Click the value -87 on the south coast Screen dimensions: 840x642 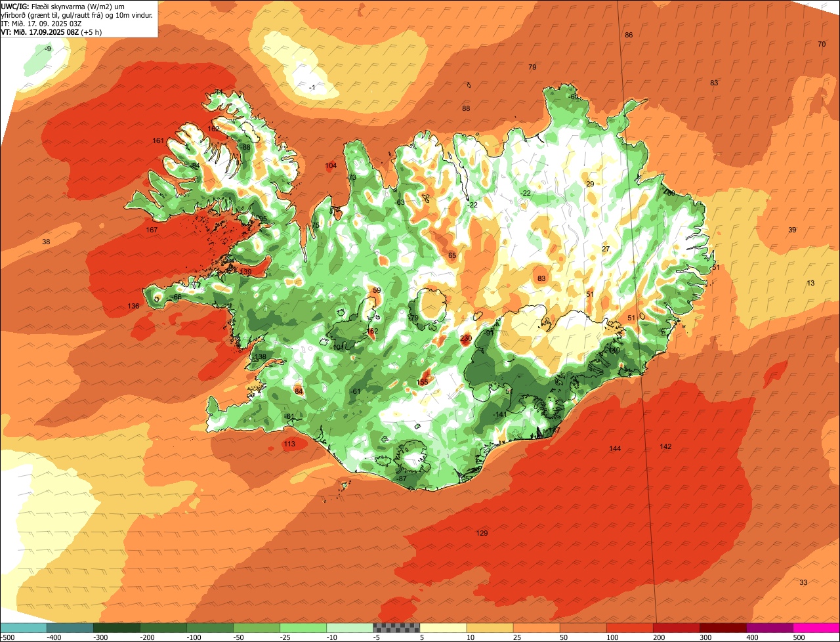coord(402,479)
